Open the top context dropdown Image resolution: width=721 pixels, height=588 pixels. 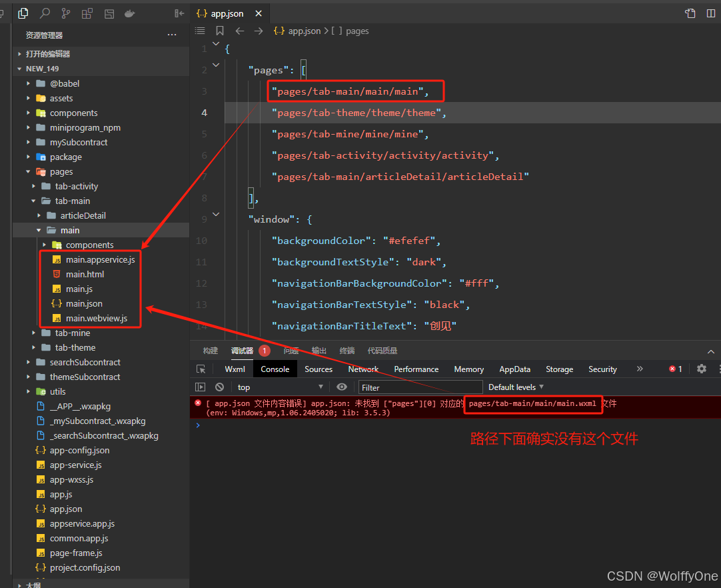point(280,387)
